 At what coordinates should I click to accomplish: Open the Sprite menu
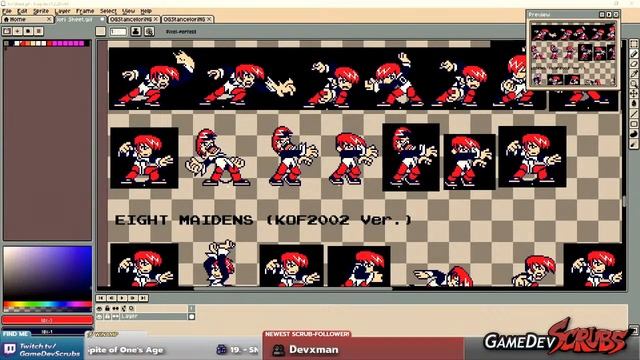(x=41, y=11)
